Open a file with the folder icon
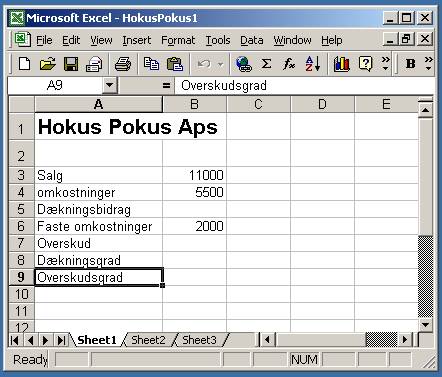Image resolution: width=442 pixels, height=377 pixels. (48, 63)
